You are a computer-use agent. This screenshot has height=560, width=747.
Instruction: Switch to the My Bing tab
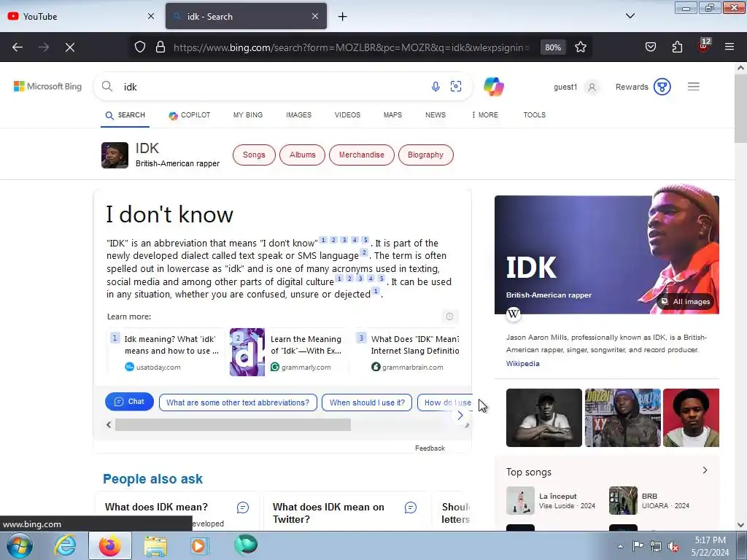pyautogui.click(x=248, y=115)
